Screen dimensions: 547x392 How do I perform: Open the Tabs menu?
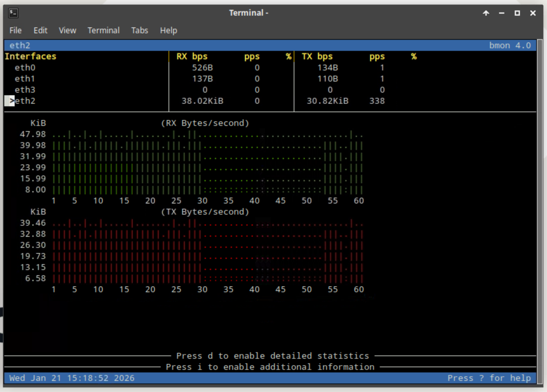(140, 30)
